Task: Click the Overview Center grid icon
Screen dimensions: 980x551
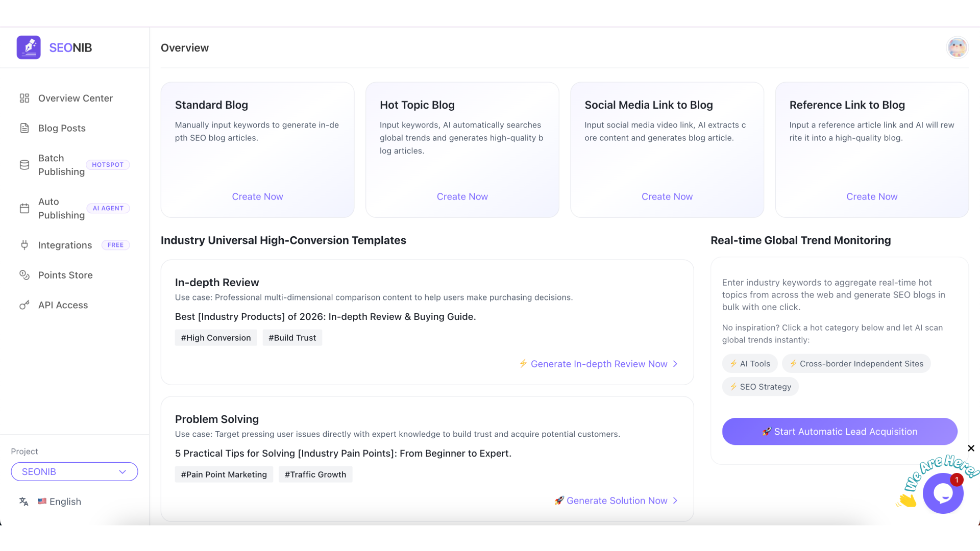Action: click(x=24, y=98)
